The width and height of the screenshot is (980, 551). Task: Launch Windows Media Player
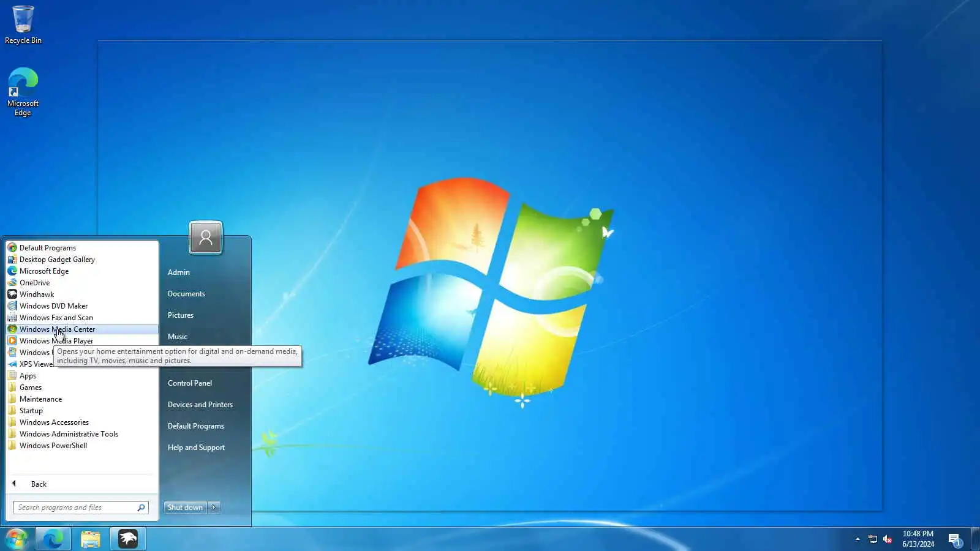point(82,341)
